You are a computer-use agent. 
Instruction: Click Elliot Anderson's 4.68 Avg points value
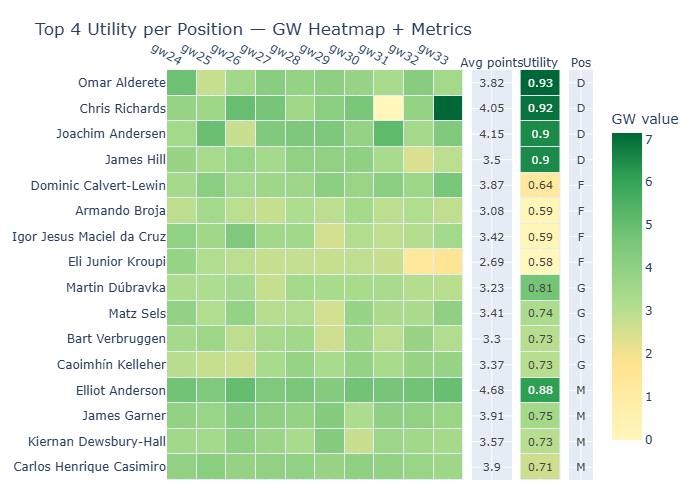point(491,390)
